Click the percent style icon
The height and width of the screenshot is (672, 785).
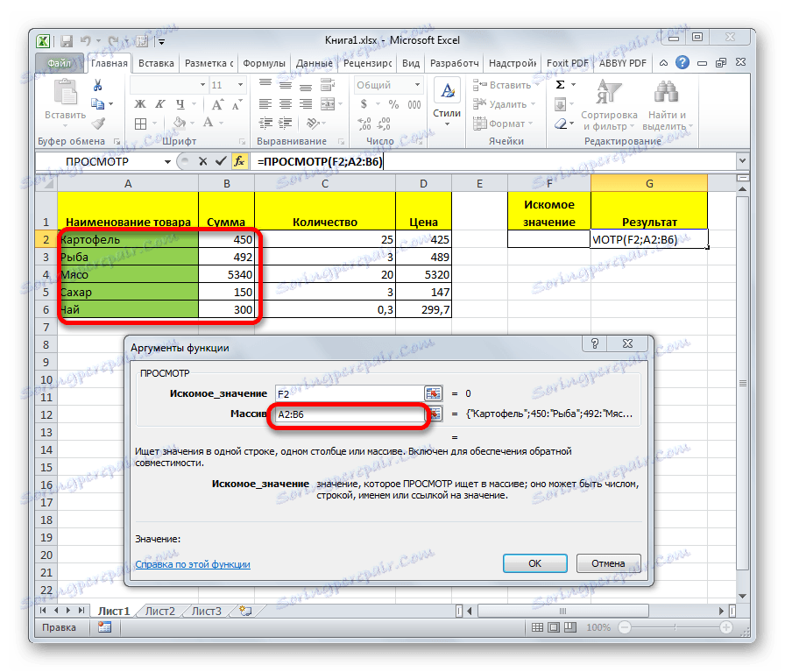[x=394, y=104]
